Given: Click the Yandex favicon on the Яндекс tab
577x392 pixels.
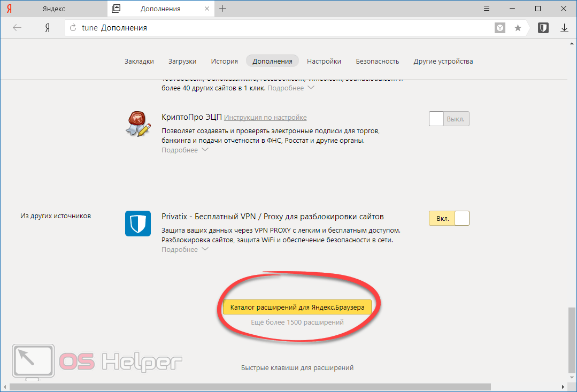Looking at the screenshot, I should [9, 9].
